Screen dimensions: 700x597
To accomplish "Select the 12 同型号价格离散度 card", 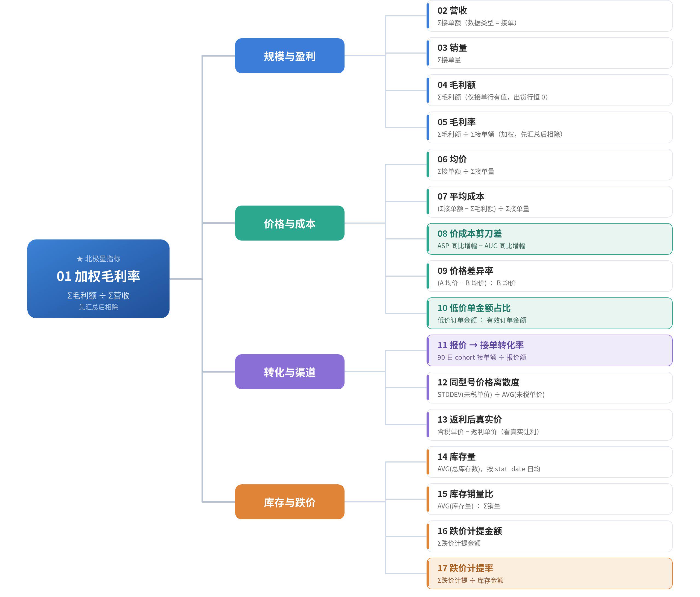I will [549, 387].
